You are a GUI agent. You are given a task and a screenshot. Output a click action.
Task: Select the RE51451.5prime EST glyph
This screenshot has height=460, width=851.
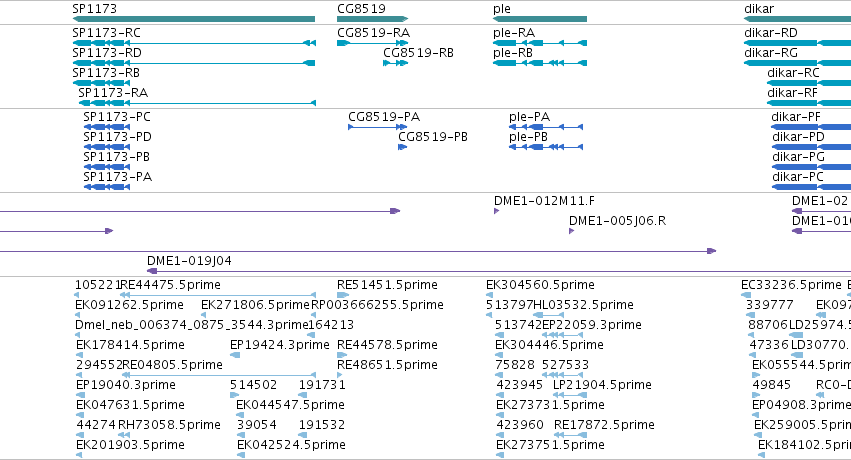[x=343, y=295]
